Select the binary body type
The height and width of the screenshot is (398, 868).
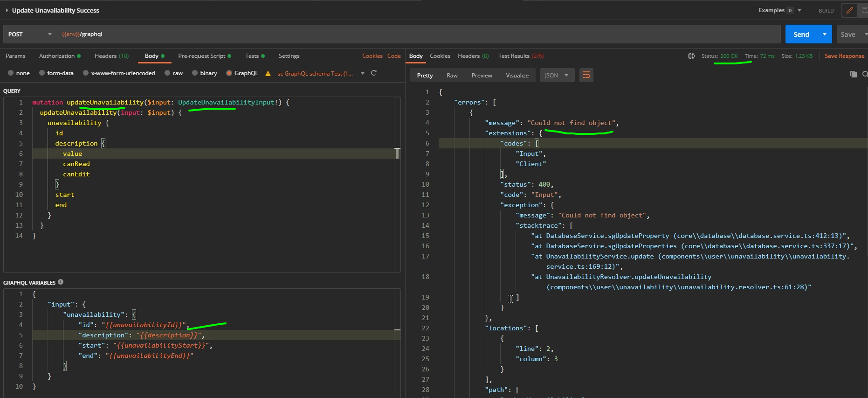pos(205,73)
